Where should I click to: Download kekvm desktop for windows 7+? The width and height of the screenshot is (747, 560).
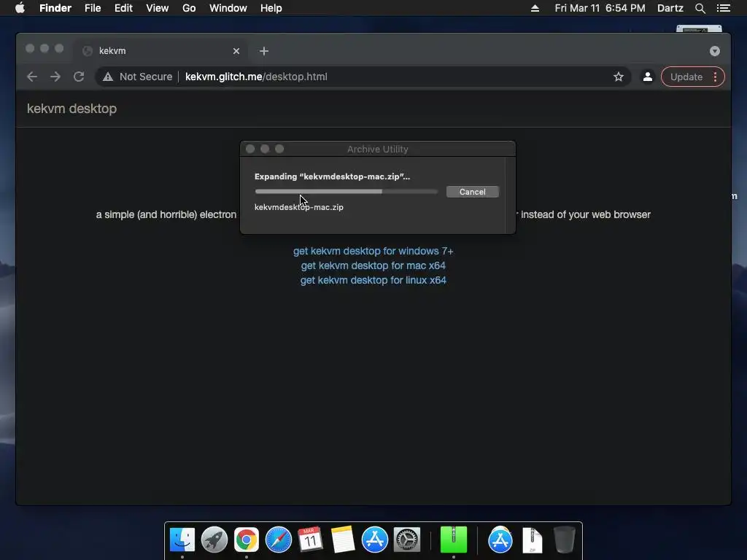[373, 251]
